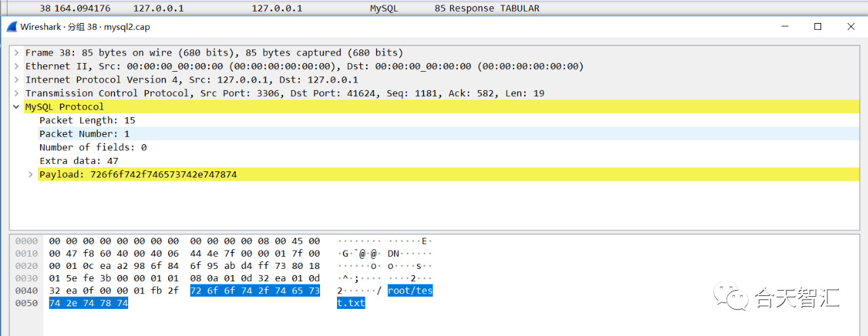
Task: Expand the Payload field arrow
Action: pyautogui.click(x=31, y=175)
